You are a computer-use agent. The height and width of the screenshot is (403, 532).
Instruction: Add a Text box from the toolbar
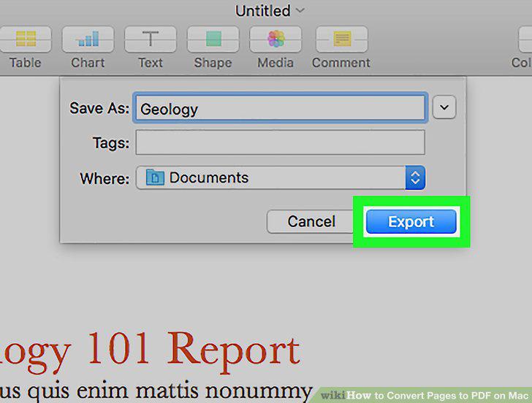(151, 39)
